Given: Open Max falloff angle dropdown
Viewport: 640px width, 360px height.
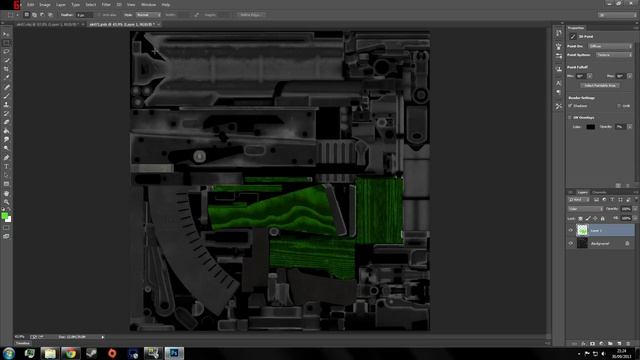Looking at the screenshot, I should pyautogui.click(x=629, y=76).
